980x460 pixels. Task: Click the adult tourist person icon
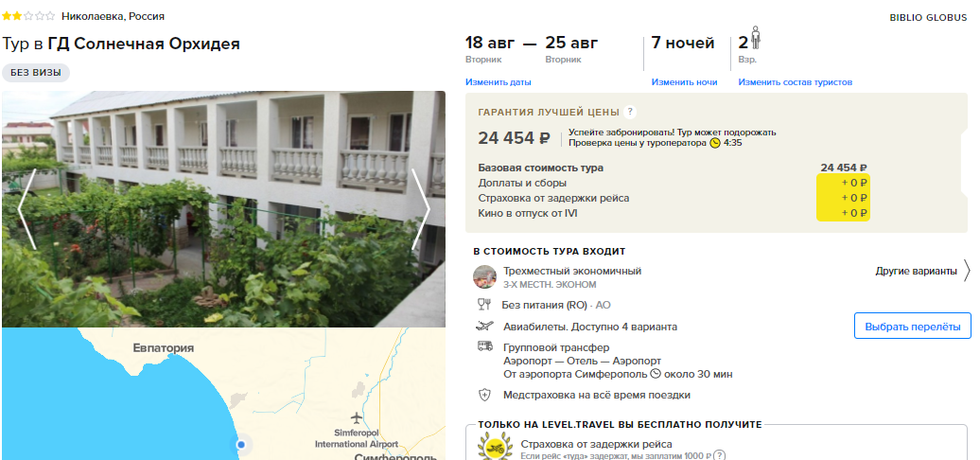click(x=755, y=38)
